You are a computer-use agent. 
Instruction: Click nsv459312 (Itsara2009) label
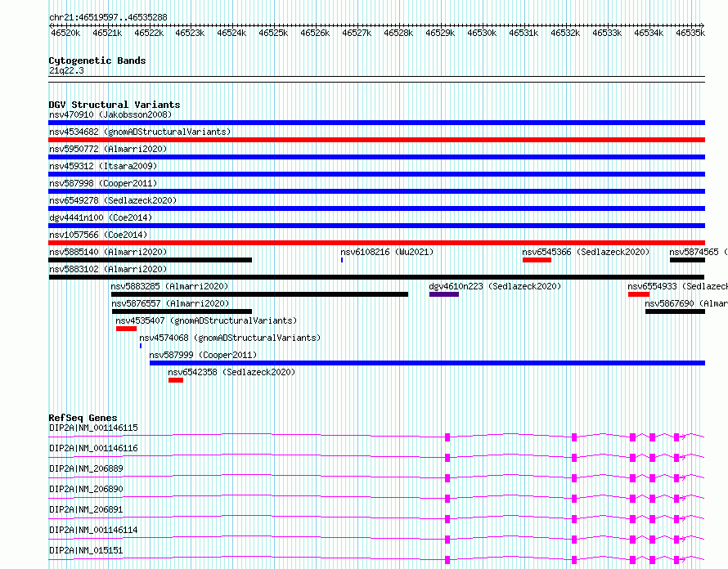pos(103,166)
